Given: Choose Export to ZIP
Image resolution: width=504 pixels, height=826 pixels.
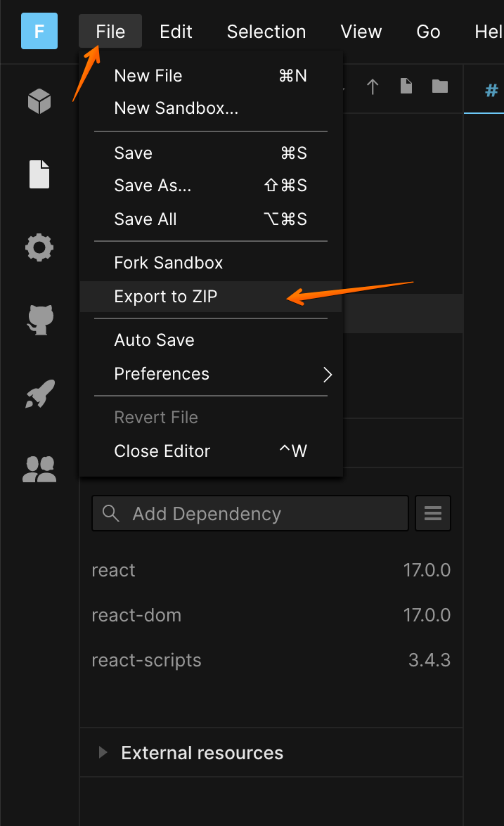Looking at the screenshot, I should click(x=166, y=297).
